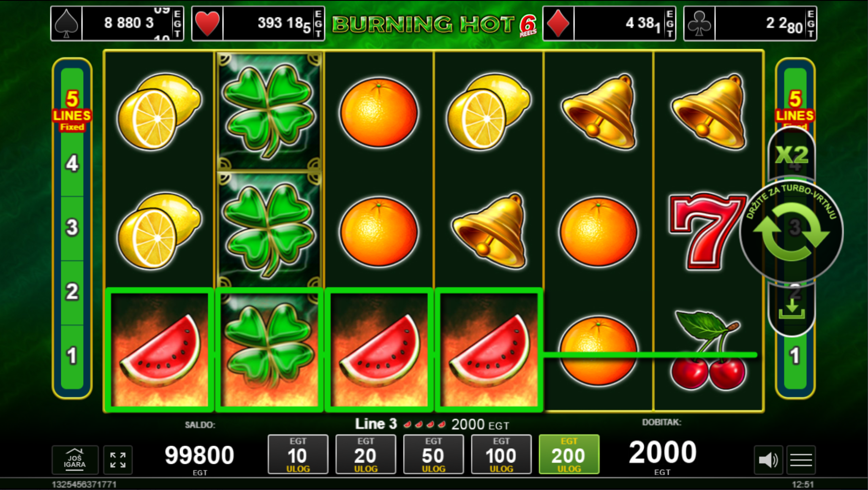Image resolution: width=868 pixels, height=490 pixels.
Task: Open the diamond jackpot counter
Action: 609,24
